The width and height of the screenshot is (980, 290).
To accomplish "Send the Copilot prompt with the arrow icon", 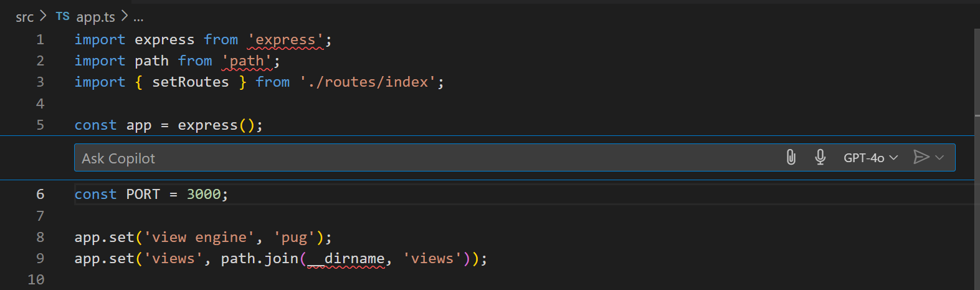I will pyautogui.click(x=921, y=158).
